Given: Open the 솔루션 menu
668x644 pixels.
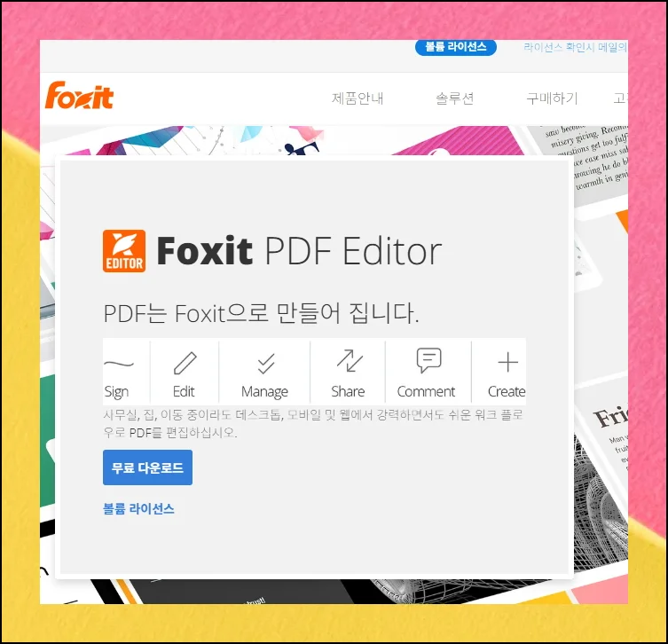Looking at the screenshot, I should tap(454, 98).
